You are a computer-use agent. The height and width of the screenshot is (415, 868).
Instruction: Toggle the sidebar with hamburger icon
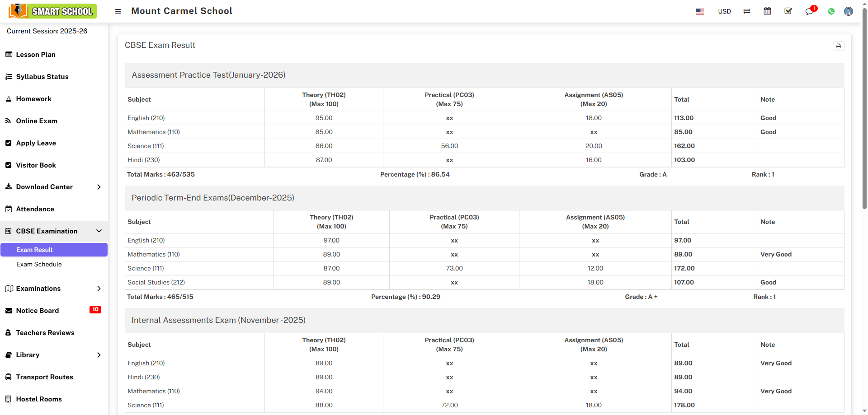[118, 11]
